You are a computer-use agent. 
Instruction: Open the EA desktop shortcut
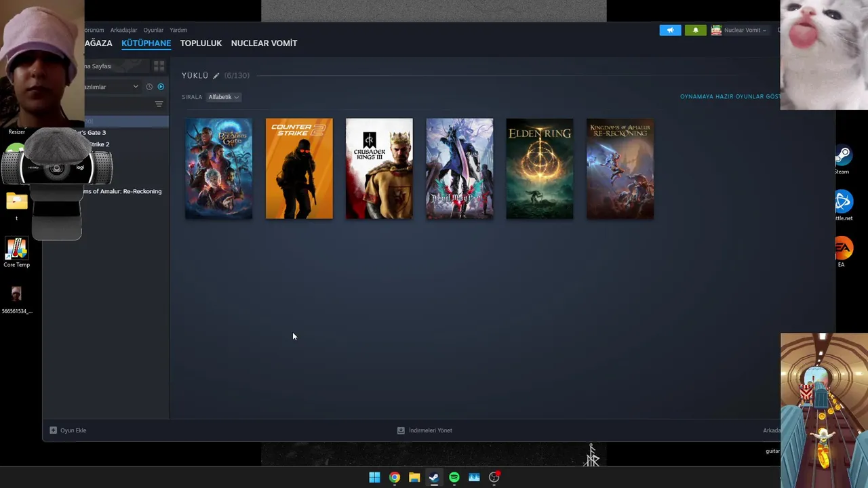[842, 251]
